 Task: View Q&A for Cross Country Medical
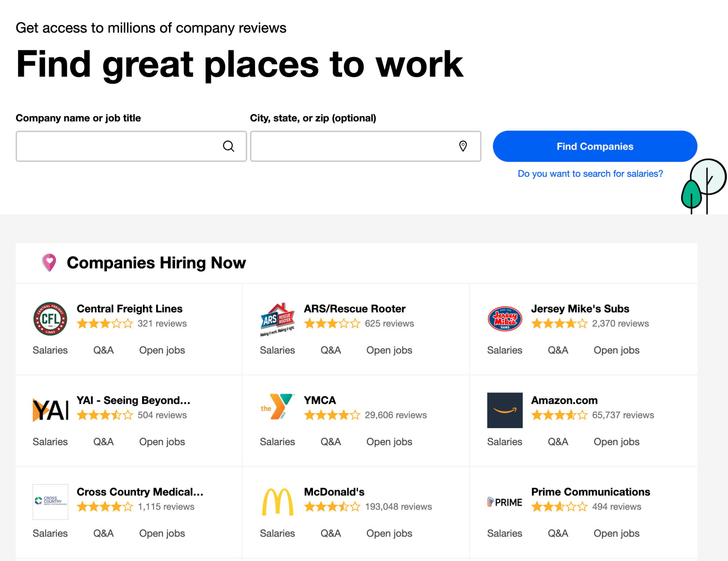103,533
